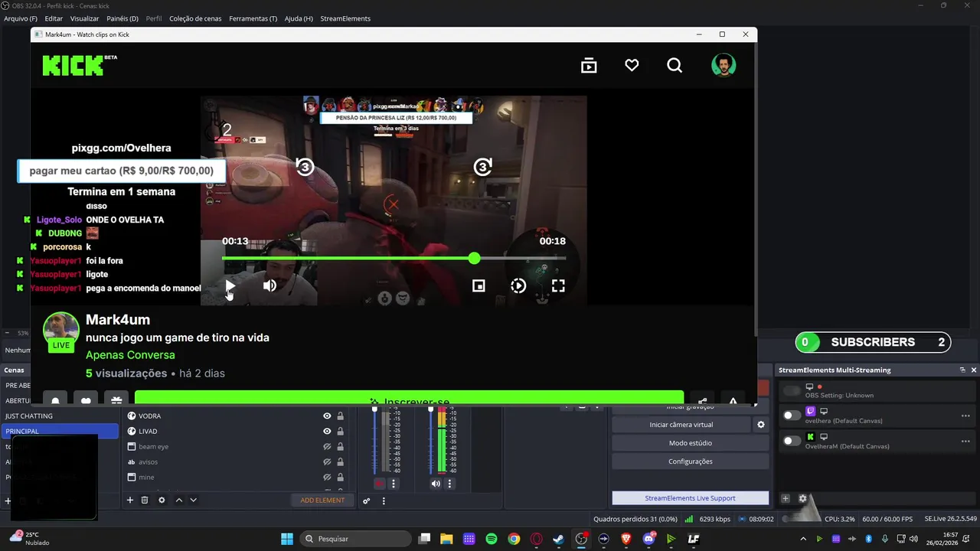Click Iniciar câmera virtual button
This screenshot has height=551, width=980.
click(681, 424)
